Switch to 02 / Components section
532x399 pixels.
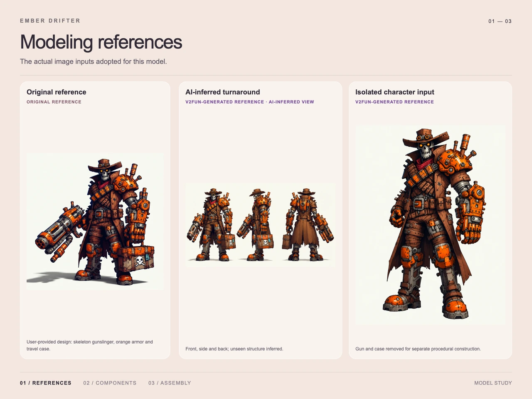point(110,383)
